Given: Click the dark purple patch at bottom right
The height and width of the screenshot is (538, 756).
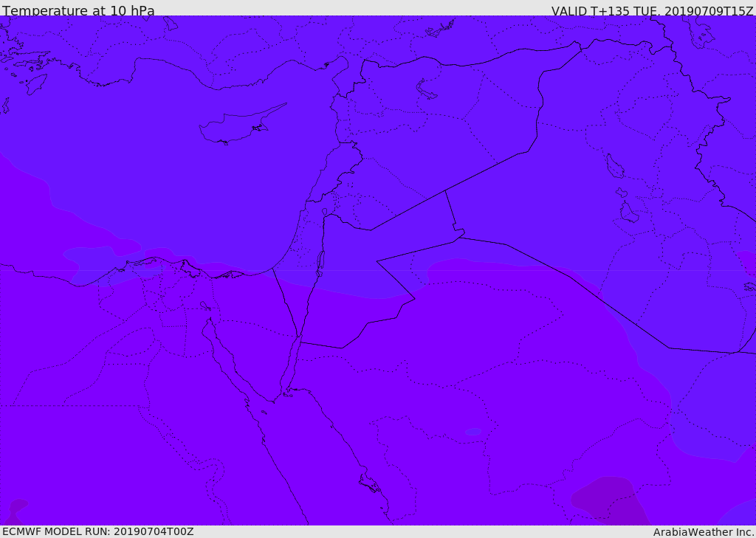Looking at the screenshot, I should click(x=610, y=500).
